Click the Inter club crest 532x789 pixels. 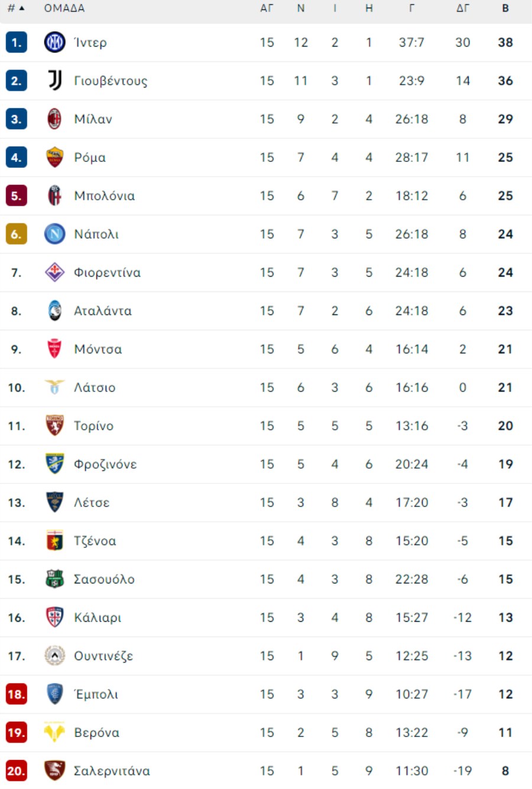tap(54, 43)
